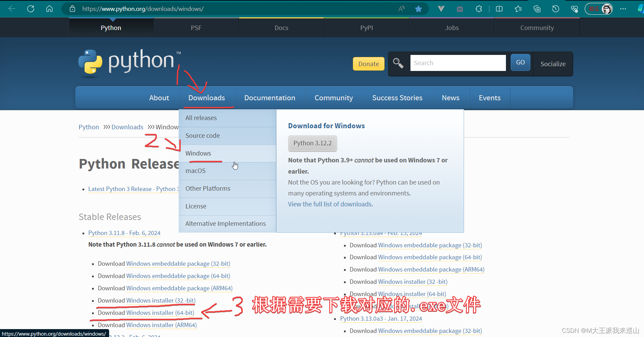644x337 pixels.
Task: Reload the page with refresh icon
Action: point(31,9)
